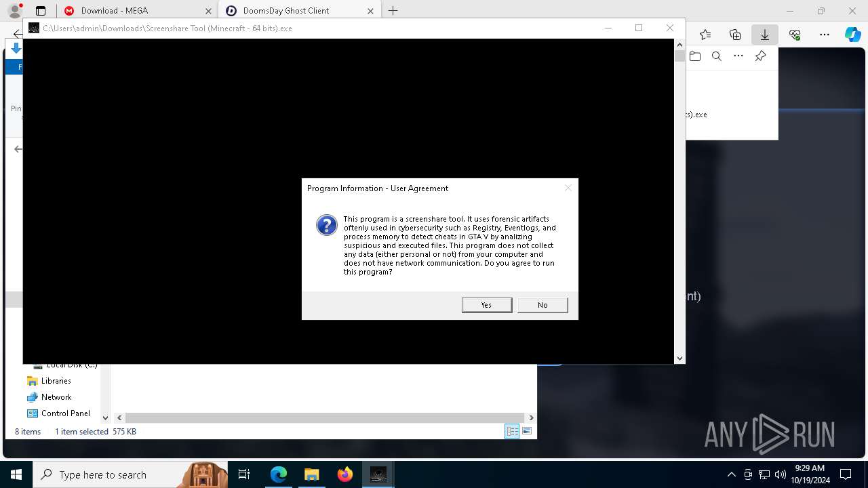868x488 pixels.
Task: Decline by clicking the No button
Action: pyautogui.click(x=542, y=305)
